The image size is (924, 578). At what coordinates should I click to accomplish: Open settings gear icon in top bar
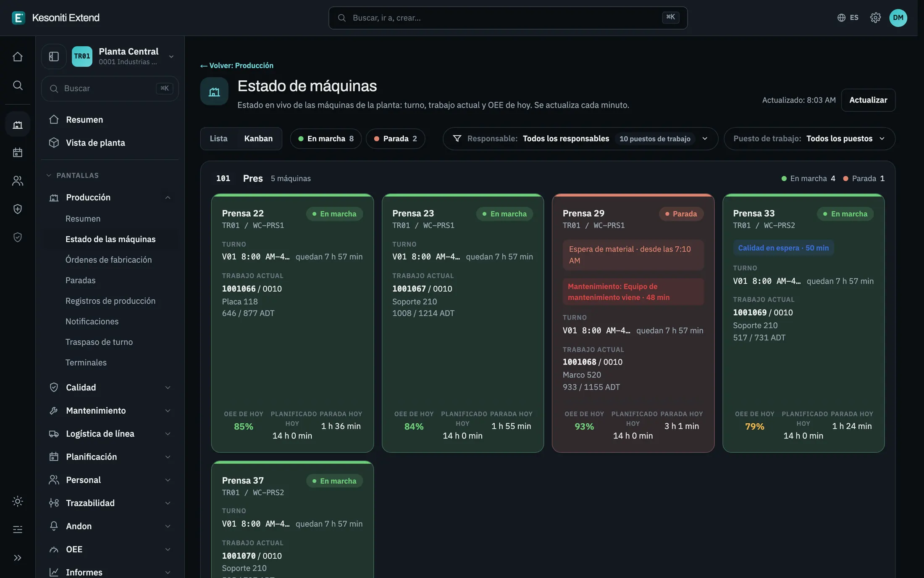click(875, 18)
